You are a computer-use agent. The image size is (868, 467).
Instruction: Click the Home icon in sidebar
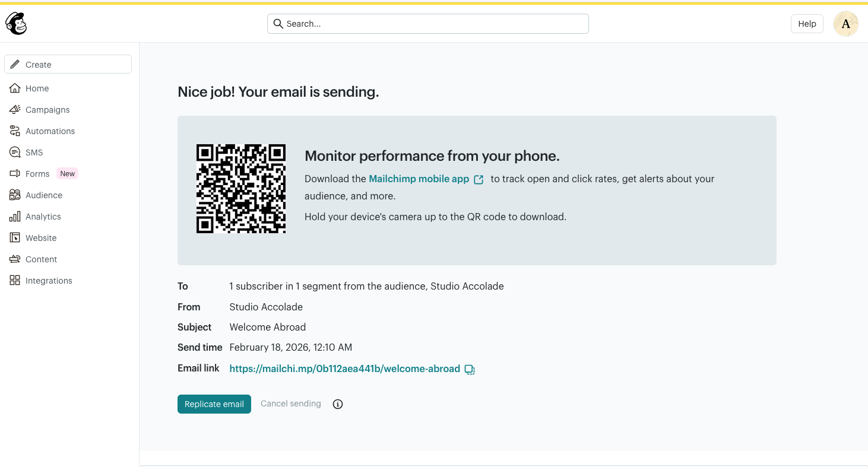(15, 88)
